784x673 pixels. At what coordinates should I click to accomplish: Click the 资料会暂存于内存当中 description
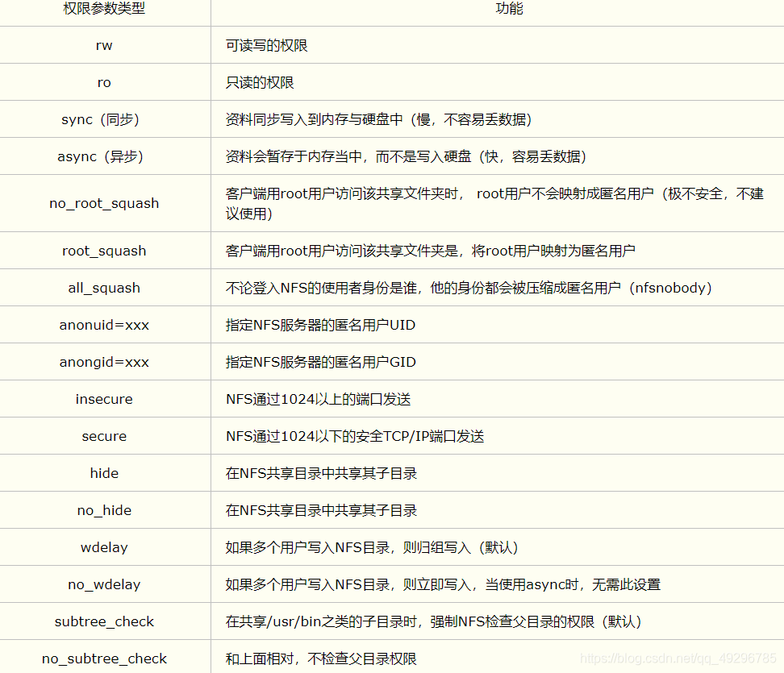406,156
